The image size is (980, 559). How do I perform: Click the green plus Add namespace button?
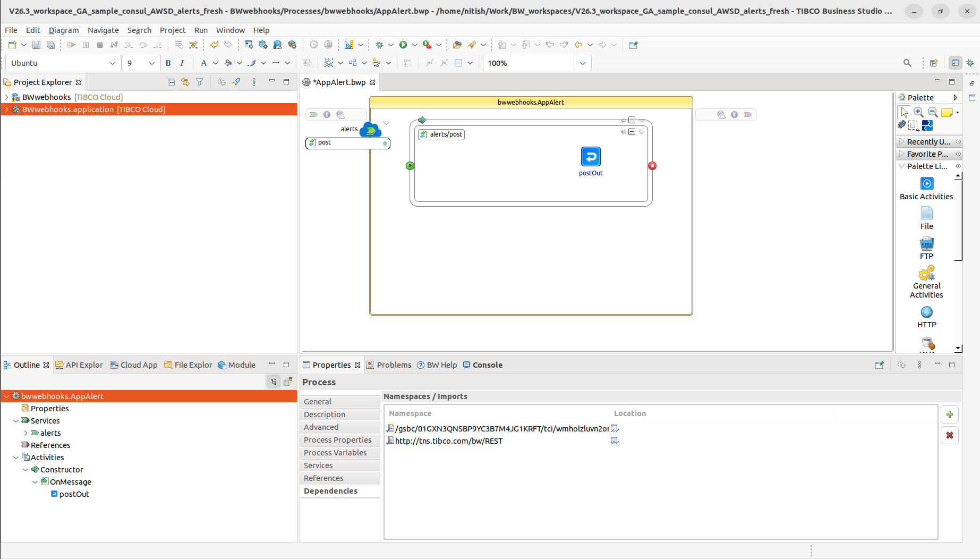tap(950, 414)
